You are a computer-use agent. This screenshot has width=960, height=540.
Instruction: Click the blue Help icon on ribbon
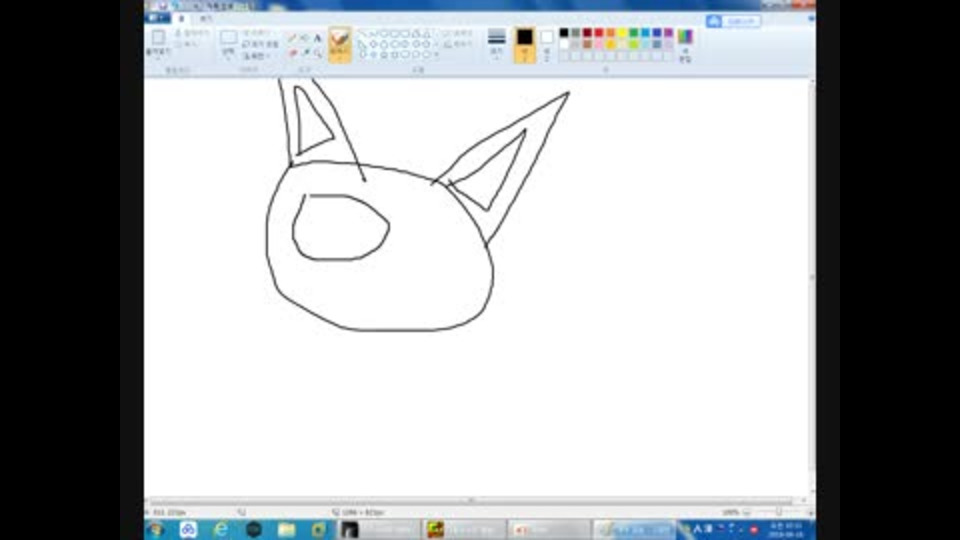click(x=811, y=19)
